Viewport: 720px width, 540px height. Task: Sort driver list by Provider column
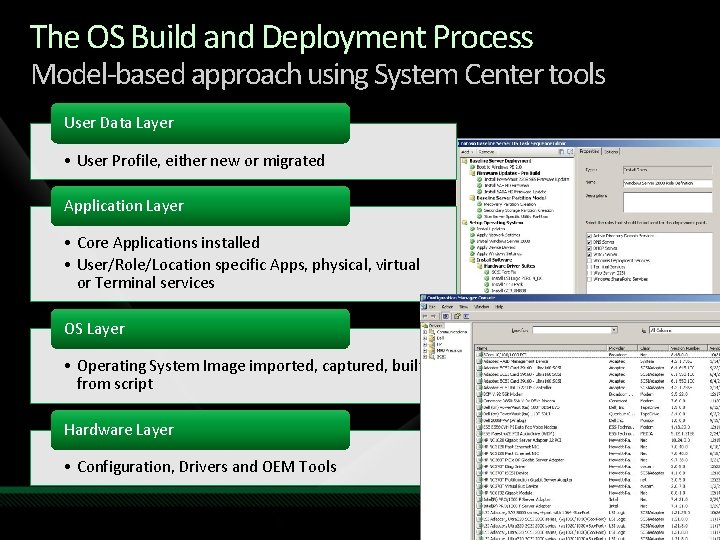tap(622, 349)
